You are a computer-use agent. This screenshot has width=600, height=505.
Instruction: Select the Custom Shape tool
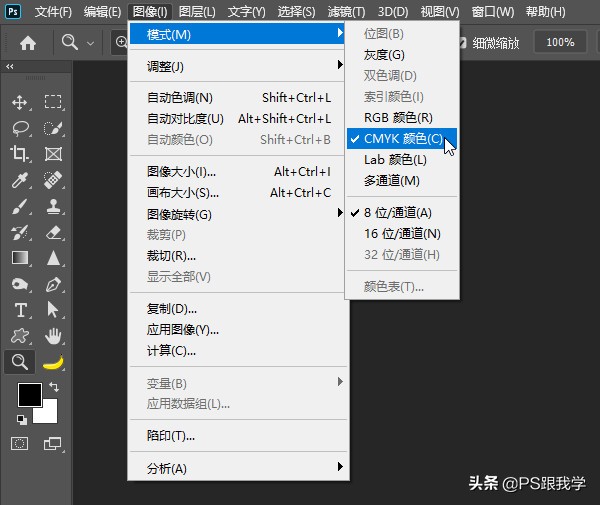click(20, 336)
